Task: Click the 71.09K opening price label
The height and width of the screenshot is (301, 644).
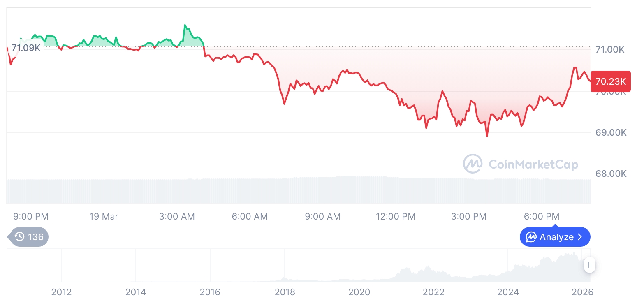Action: point(26,48)
